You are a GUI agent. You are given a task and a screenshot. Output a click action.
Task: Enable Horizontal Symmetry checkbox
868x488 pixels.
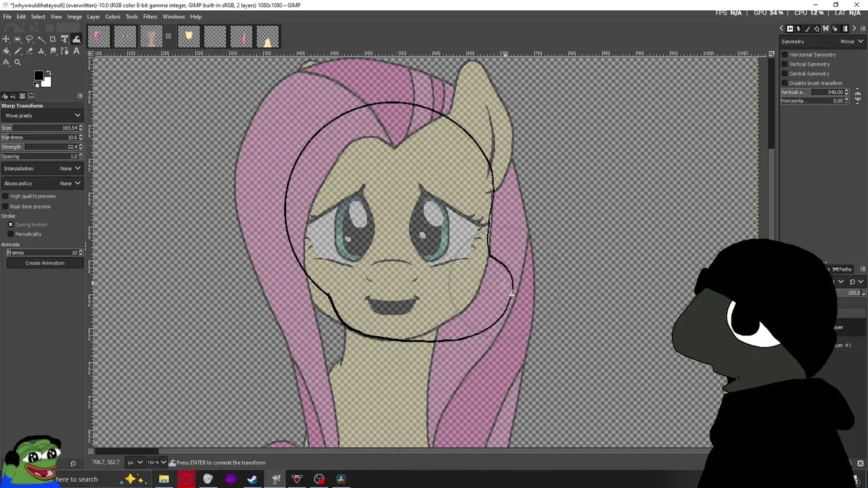(785, 54)
